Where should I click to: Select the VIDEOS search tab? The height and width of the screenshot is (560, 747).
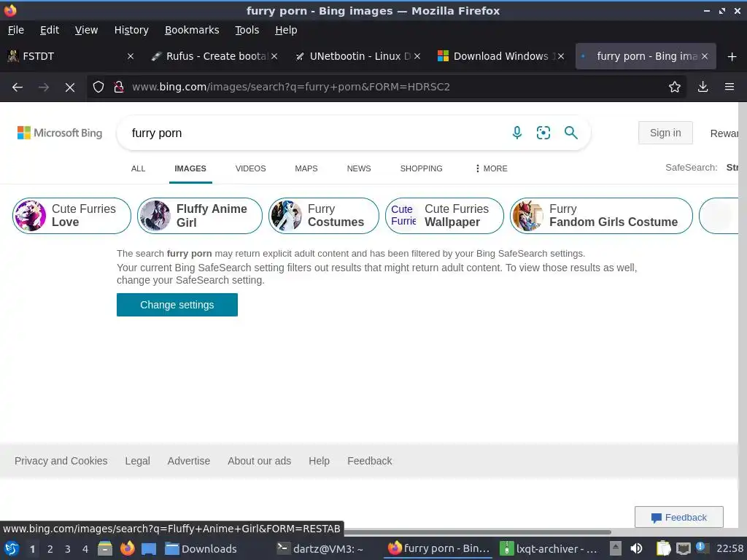coord(251,168)
